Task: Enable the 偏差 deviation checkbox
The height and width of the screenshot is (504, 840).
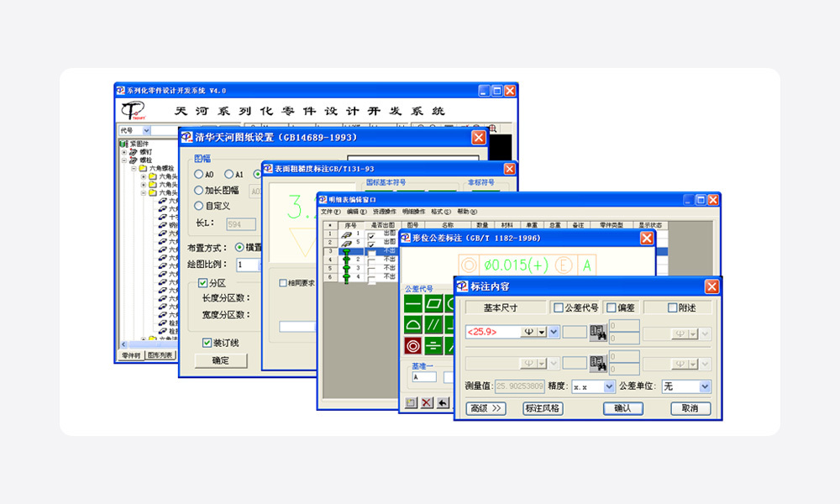Action: 612,307
